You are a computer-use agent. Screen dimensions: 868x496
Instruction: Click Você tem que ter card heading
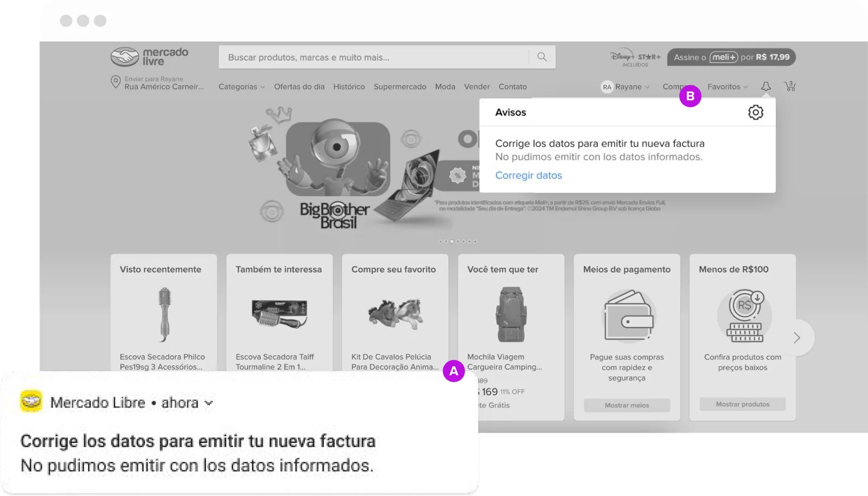pos(503,269)
